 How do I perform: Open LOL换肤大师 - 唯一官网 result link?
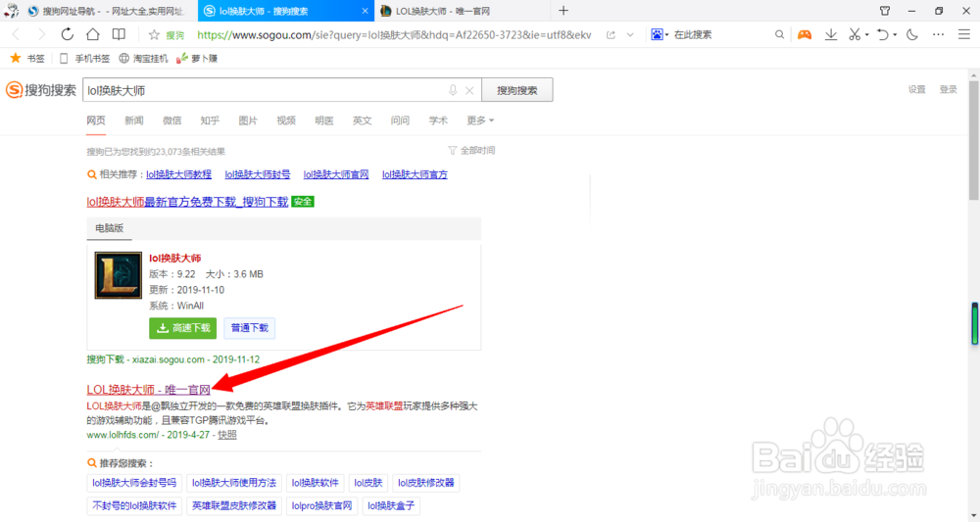149,390
